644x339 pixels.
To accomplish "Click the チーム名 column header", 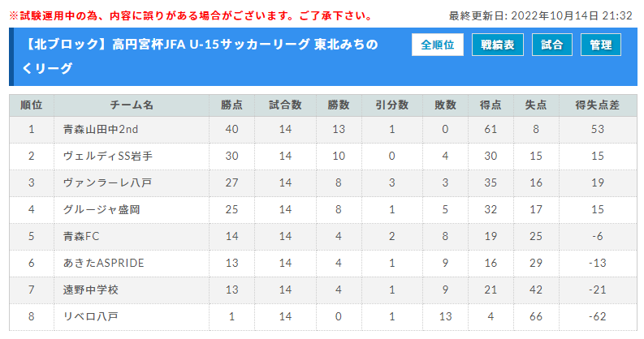I will pos(131,105).
